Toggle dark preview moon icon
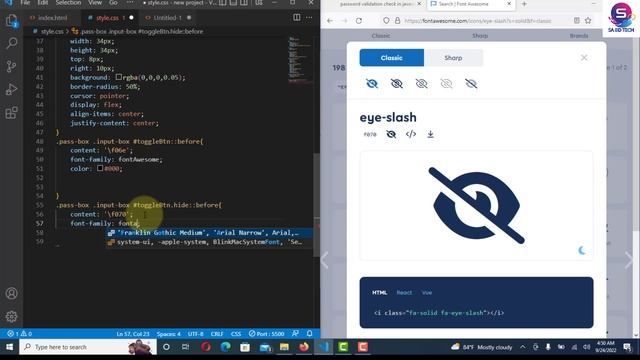 pos(582,250)
